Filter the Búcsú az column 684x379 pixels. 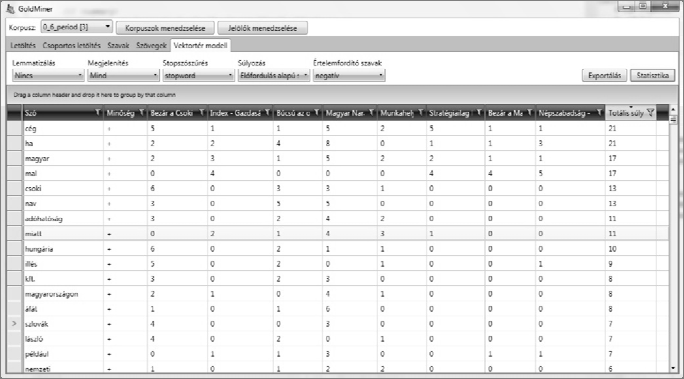coord(316,113)
